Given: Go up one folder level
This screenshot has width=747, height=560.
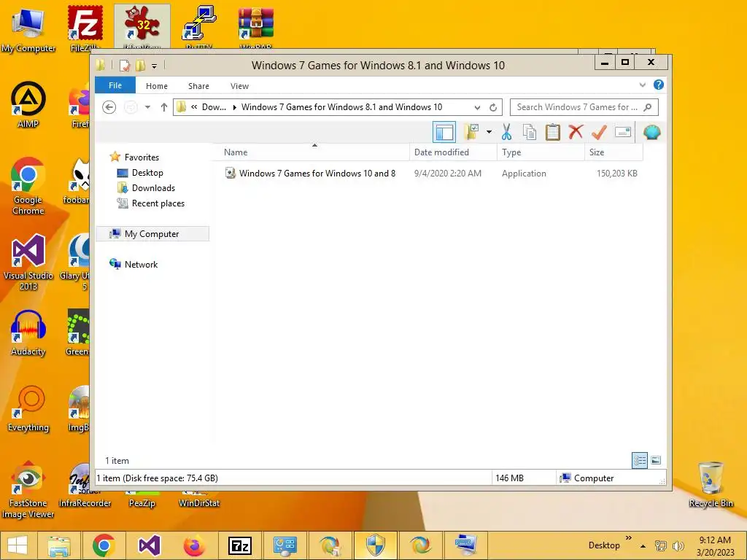Looking at the screenshot, I should [164, 107].
